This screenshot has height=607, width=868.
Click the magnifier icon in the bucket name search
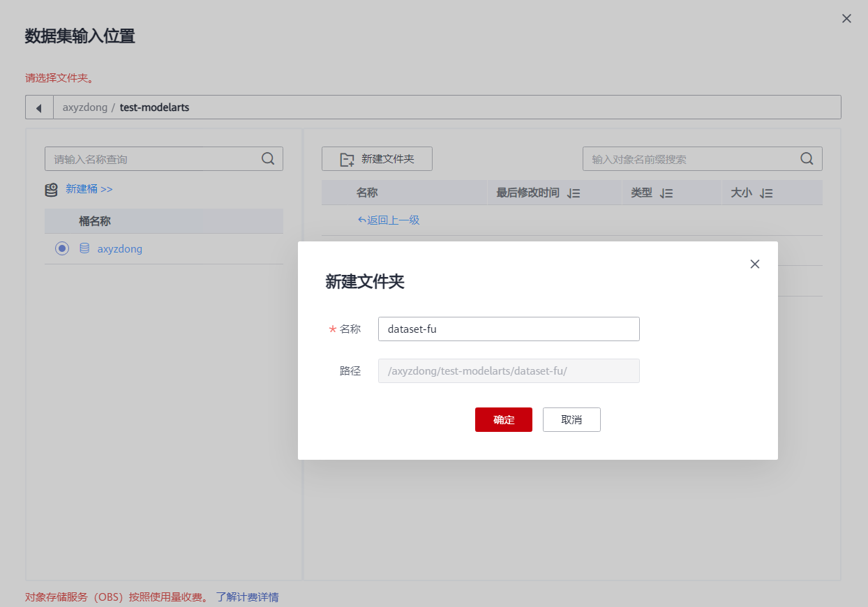[x=268, y=158]
